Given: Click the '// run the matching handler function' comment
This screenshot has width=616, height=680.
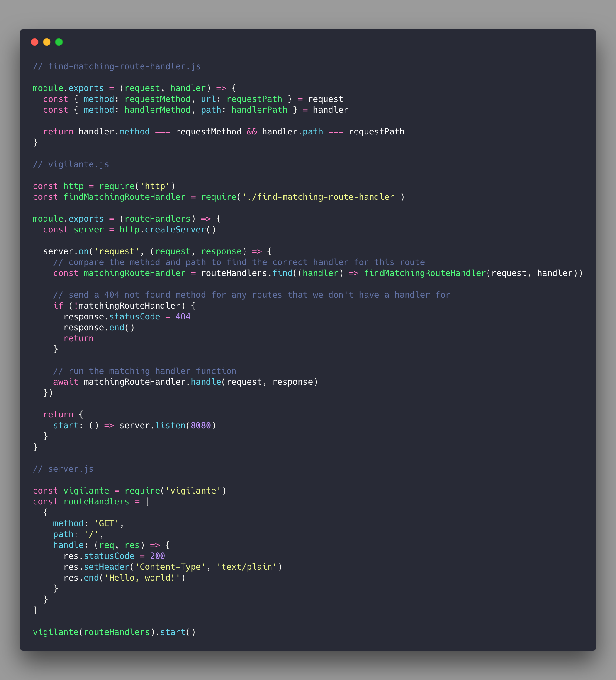Looking at the screenshot, I should click(x=145, y=371).
